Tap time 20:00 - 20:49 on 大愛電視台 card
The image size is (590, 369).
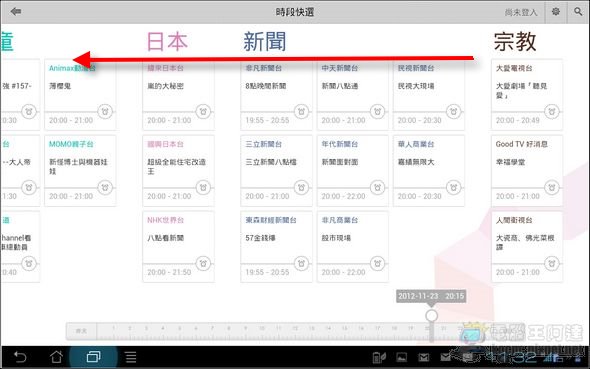518,120
